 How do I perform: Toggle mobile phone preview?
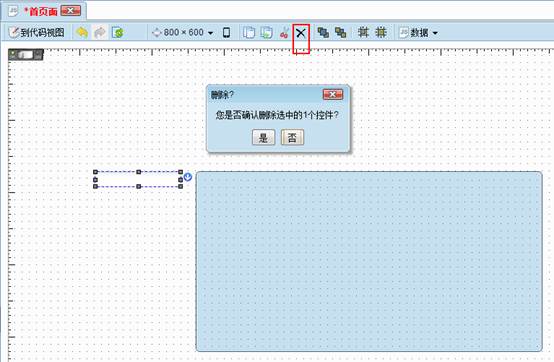click(226, 32)
